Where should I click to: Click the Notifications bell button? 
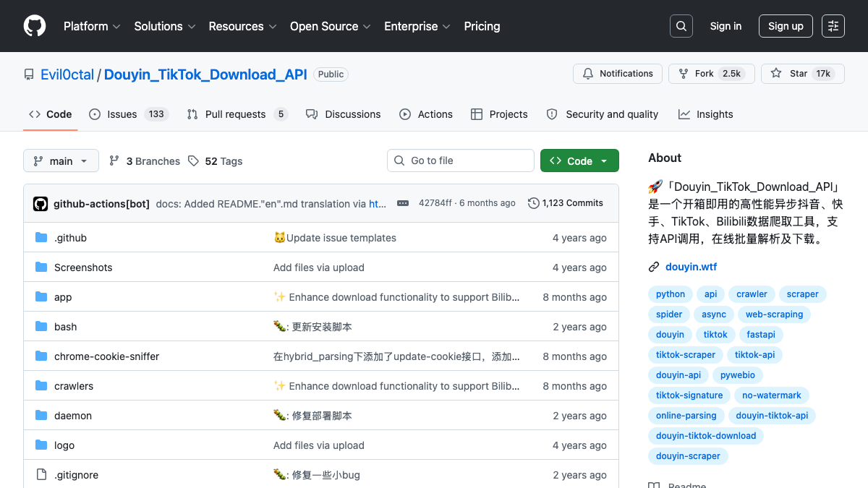click(x=618, y=74)
